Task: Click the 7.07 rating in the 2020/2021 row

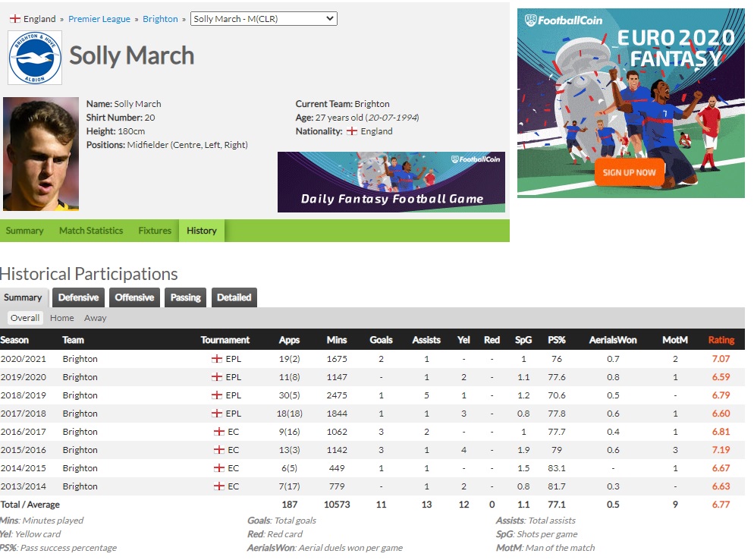Action: [x=721, y=359]
